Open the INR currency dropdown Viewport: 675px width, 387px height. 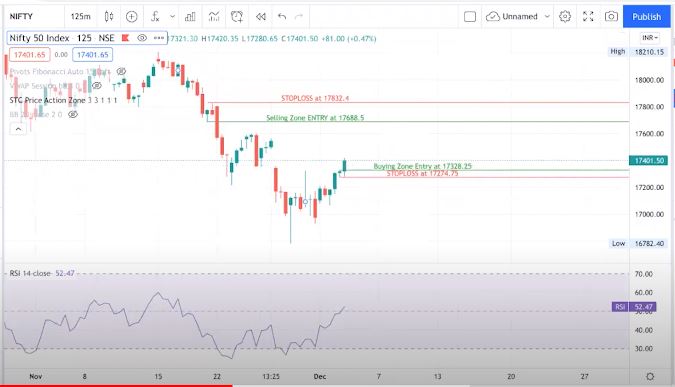(650, 38)
